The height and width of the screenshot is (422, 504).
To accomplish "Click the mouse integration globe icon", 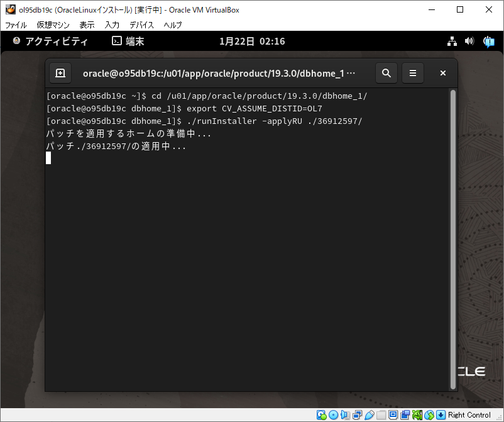I will tap(429, 415).
